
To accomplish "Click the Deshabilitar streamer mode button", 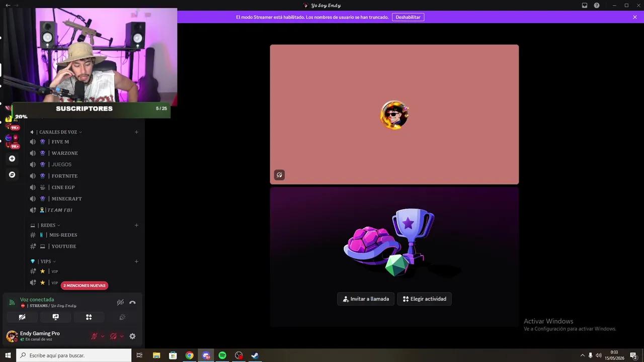I will click(x=408, y=17).
